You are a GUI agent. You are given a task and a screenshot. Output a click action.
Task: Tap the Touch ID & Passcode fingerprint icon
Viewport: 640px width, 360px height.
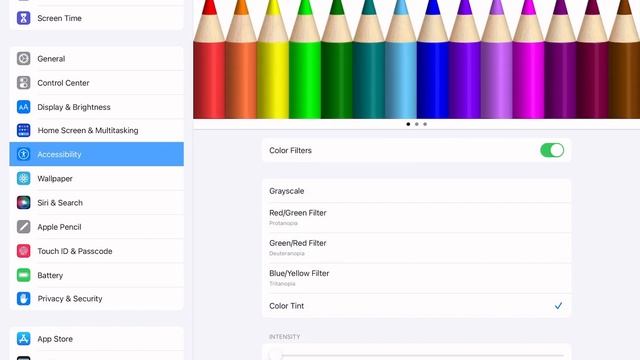point(23,251)
